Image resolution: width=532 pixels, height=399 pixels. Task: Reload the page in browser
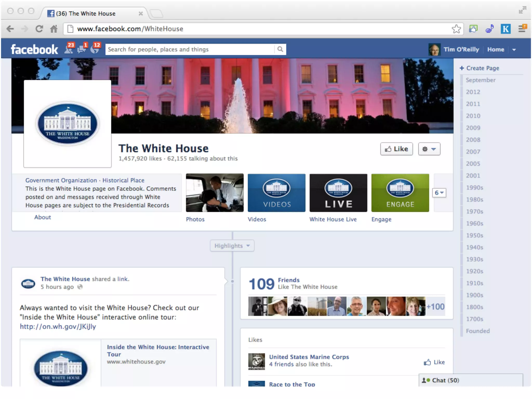pyautogui.click(x=39, y=29)
